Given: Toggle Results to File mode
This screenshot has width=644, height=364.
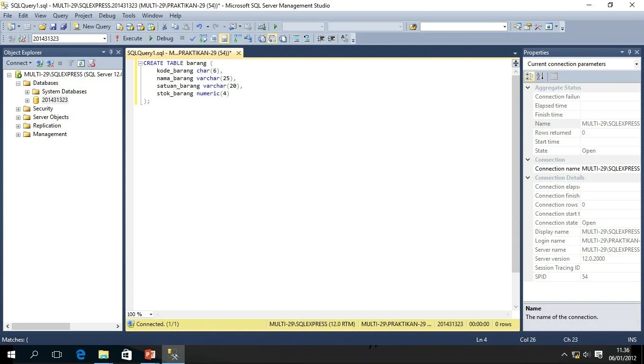Looking at the screenshot, I should click(x=283, y=38).
